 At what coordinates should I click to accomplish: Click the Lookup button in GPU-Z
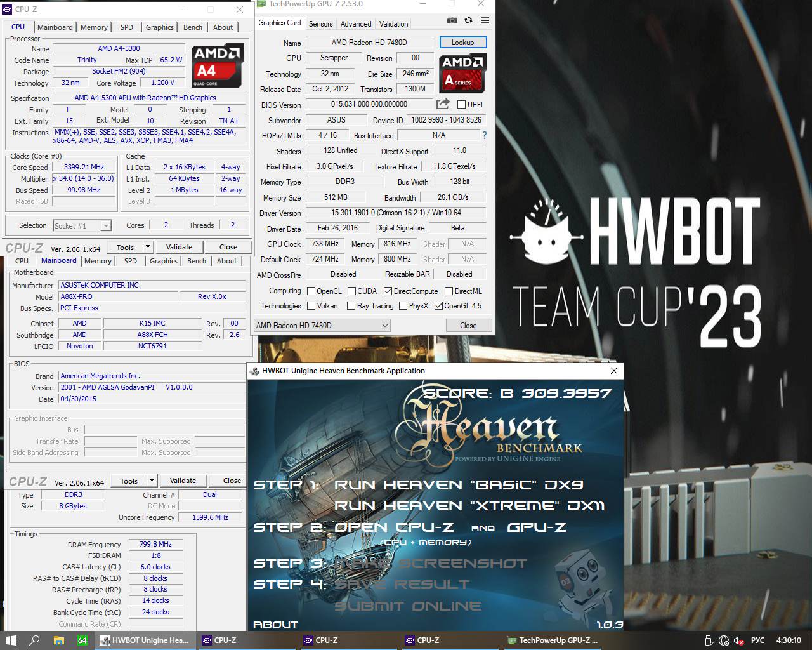tap(462, 43)
